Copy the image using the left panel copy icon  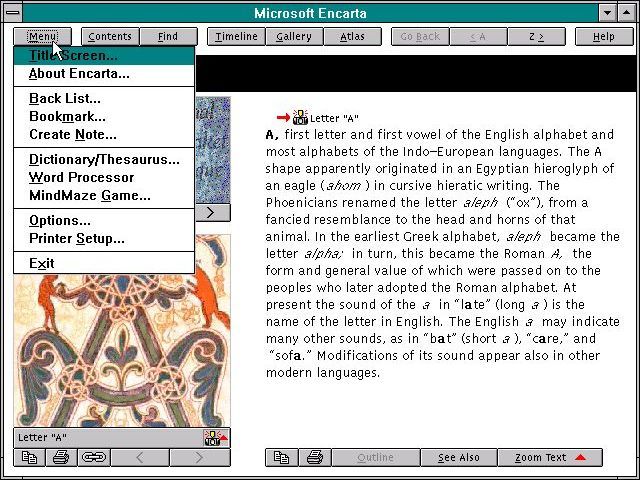click(x=29, y=458)
